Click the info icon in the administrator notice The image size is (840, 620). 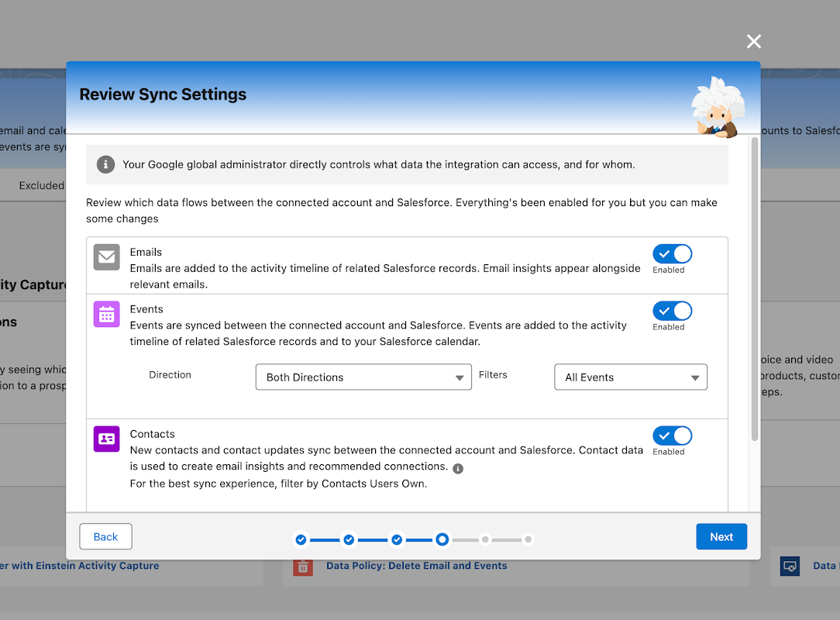coord(105,164)
